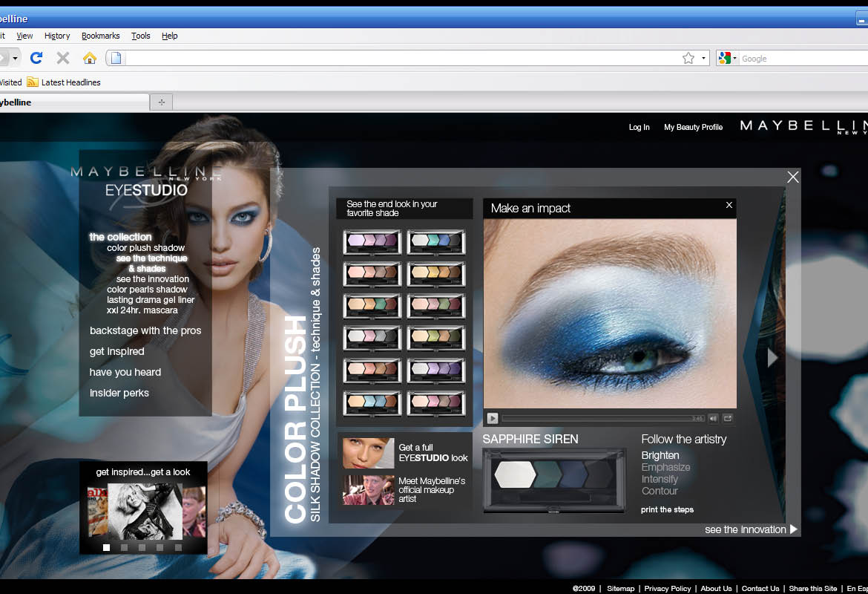Select the third carousel indicator dot
The height and width of the screenshot is (594, 868).
click(142, 548)
